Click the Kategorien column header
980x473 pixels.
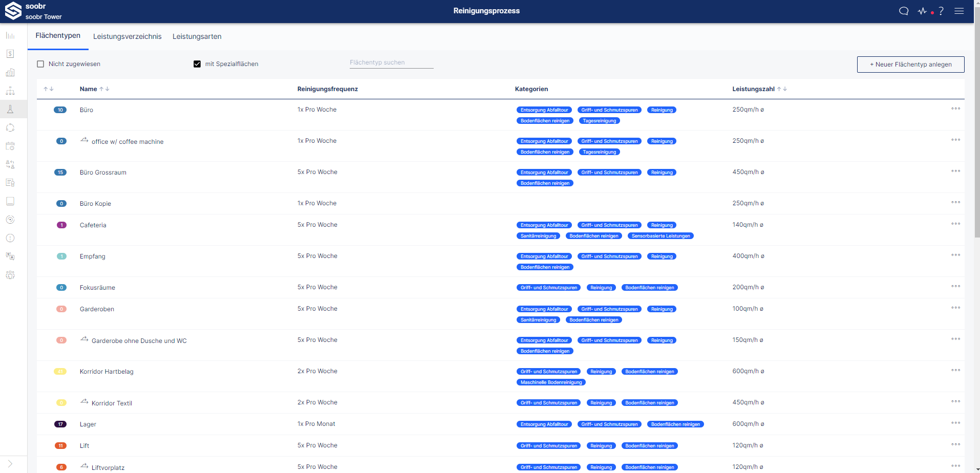point(531,89)
